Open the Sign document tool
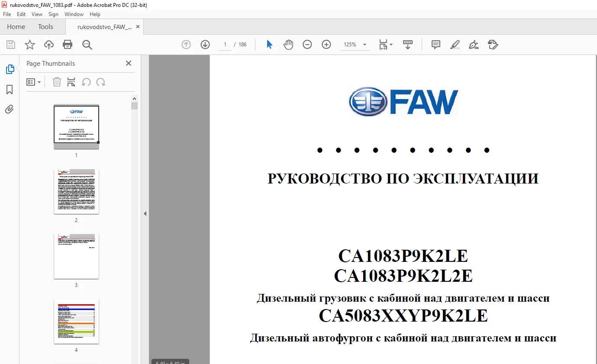Screen dimensions: 597x364 474,45
